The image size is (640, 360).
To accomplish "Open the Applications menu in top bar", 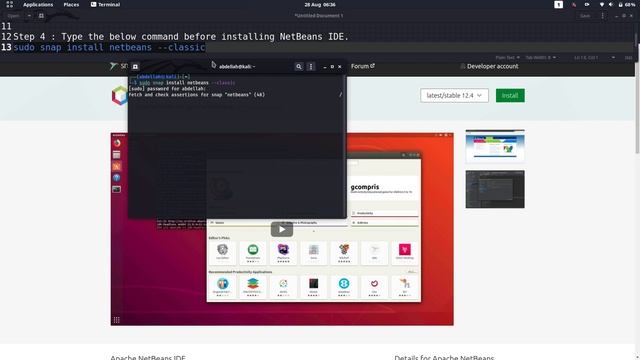I will coord(38,4).
